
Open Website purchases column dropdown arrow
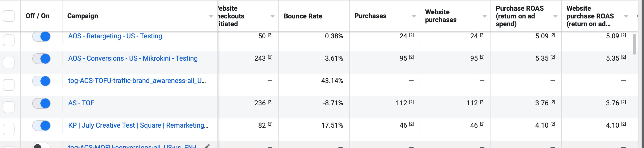[x=484, y=16]
